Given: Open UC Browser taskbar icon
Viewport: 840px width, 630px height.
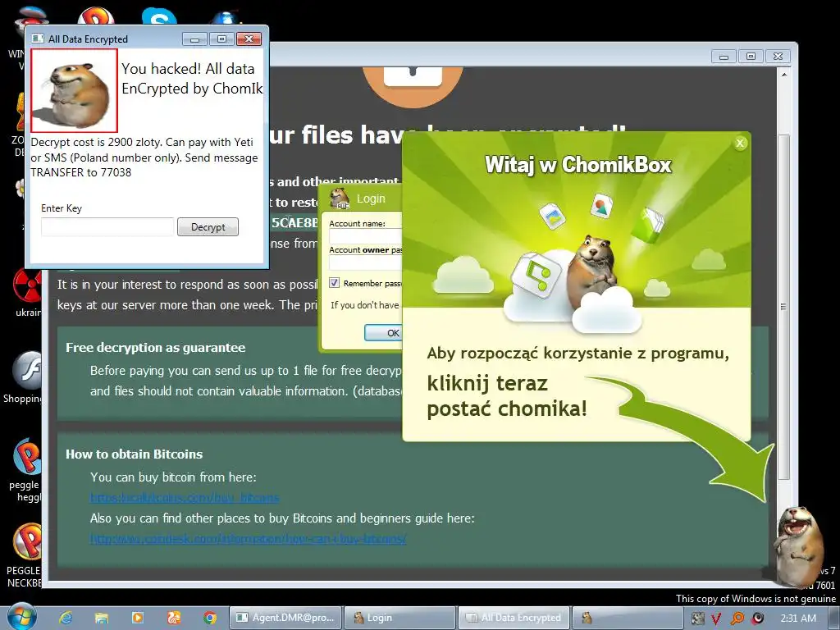Looking at the screenshot, I should 174,618.
